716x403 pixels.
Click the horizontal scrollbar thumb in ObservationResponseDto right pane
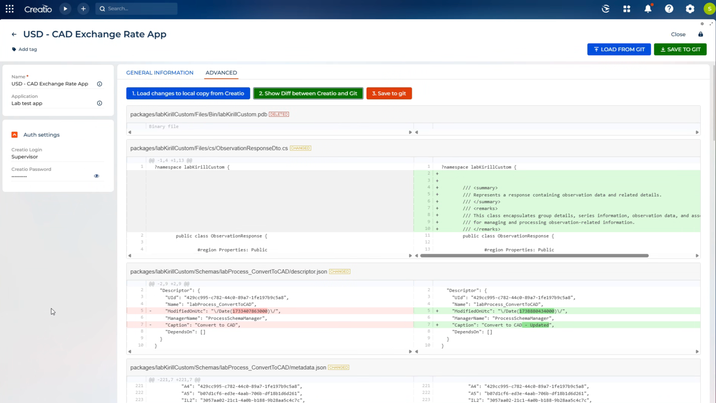[x=534, y=256]
